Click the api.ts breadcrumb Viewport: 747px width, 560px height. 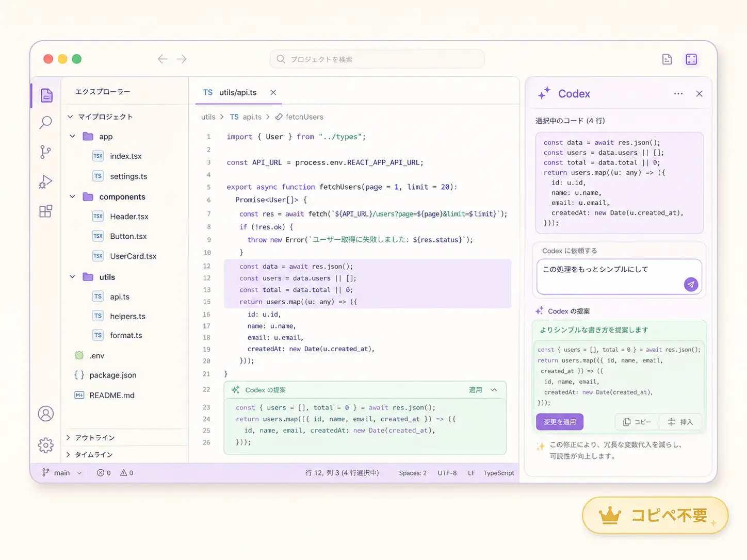(x=246, y=117)
